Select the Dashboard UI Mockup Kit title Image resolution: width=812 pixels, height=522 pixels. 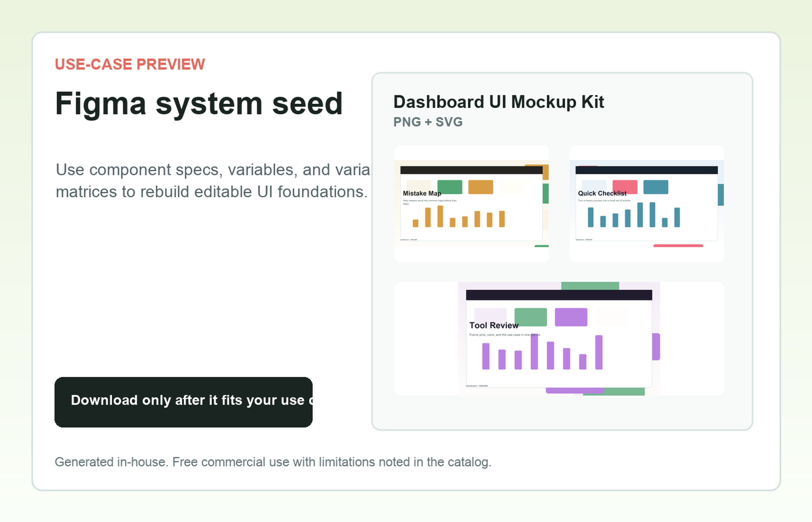coord(499,102)
